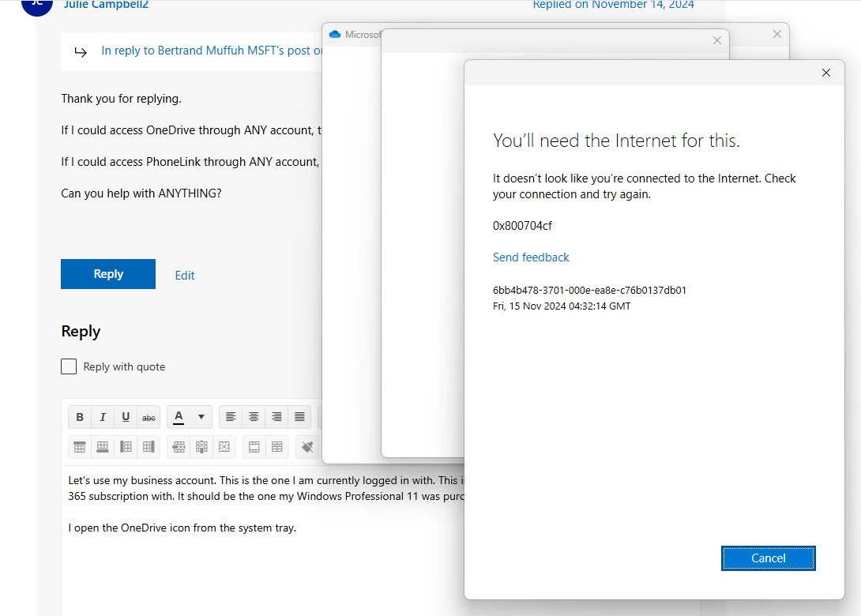861x616 pixels.
Task: Click the reply arrow icon before the link
Action: pyautogui.click(x=81, y=52)
